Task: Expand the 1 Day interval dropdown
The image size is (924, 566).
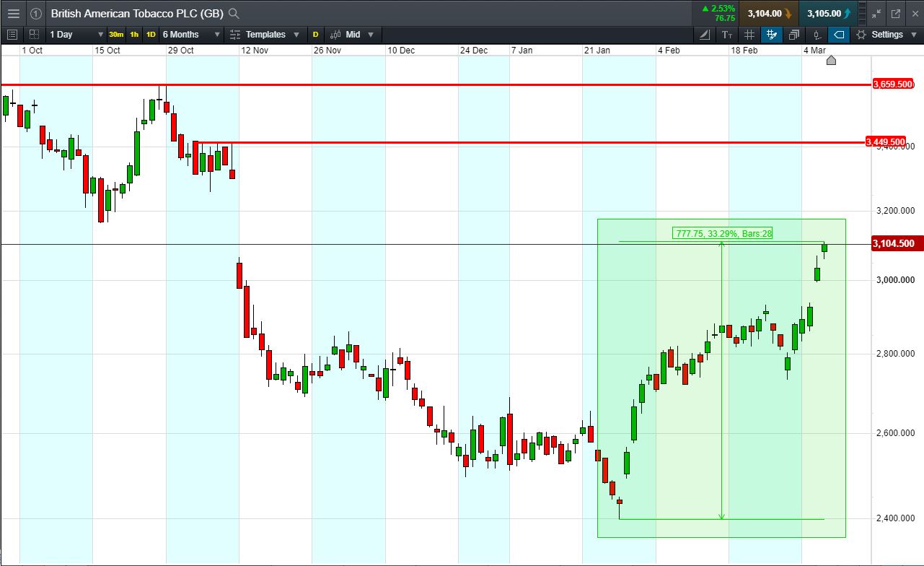Action: tap(76, 35)
